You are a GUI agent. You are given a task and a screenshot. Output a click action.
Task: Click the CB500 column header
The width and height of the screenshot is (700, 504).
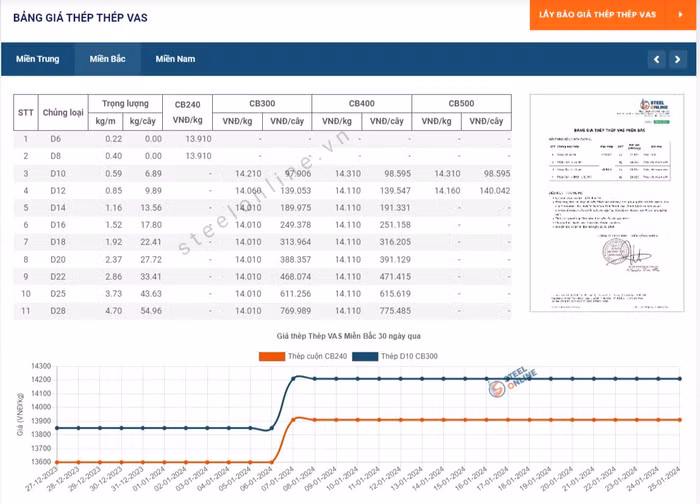point(461,104)
